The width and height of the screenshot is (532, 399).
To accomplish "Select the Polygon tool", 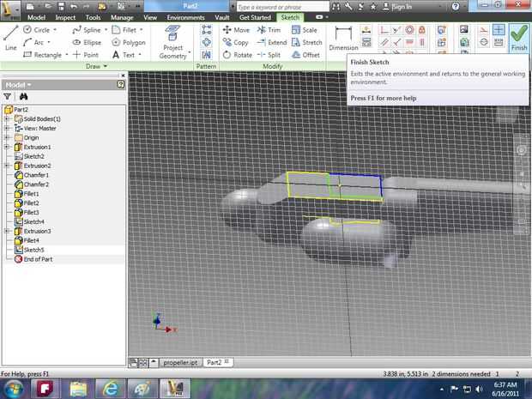I will click(x=129, y=42).
